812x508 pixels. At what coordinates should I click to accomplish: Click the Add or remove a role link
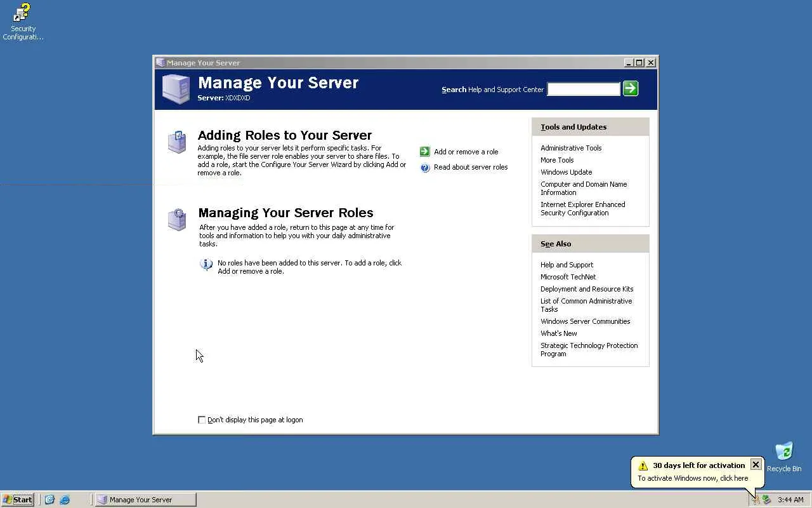pyautogui.click(x=466, y=152)
